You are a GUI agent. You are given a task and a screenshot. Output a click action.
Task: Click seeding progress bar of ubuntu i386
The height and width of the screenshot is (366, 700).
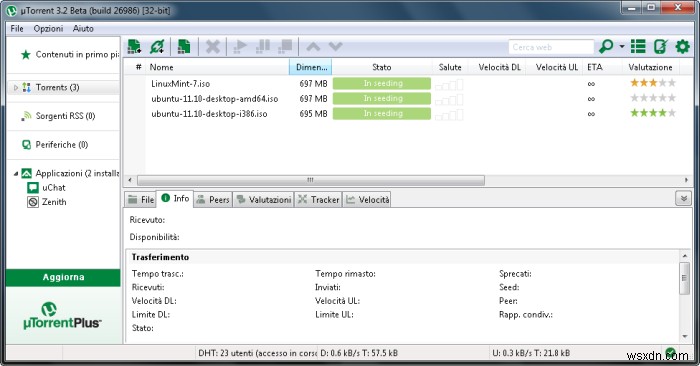pyautogui.click(x=382, y=114)
